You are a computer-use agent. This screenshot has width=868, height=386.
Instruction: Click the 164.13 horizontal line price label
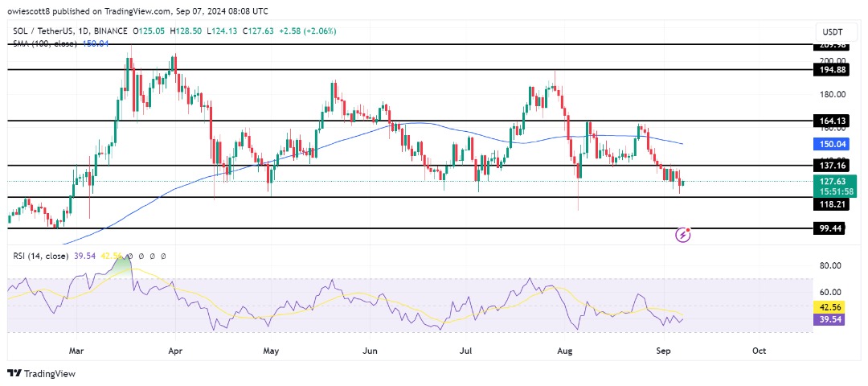(x=836, y=121)
